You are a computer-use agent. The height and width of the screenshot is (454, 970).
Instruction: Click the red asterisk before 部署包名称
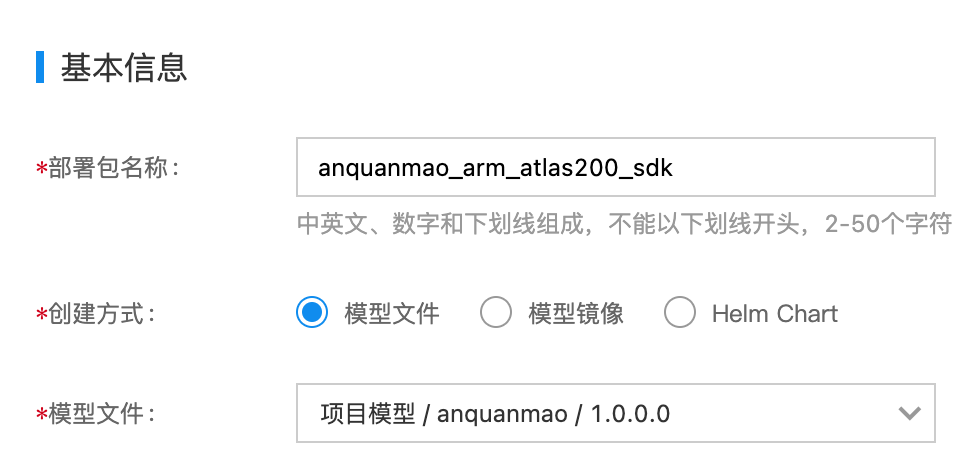coord(41,169)
